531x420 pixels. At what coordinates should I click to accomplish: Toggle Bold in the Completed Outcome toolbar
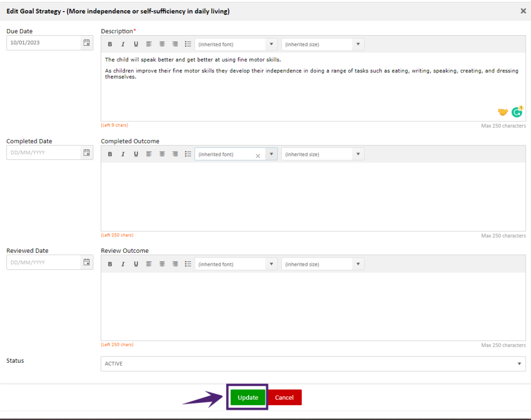pos(110,154)
